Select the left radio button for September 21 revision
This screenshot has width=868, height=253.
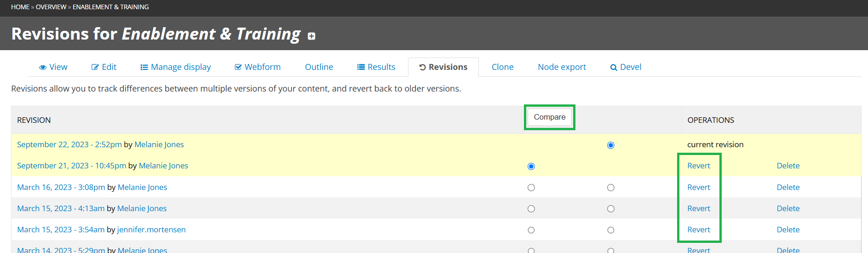point(531,167)
